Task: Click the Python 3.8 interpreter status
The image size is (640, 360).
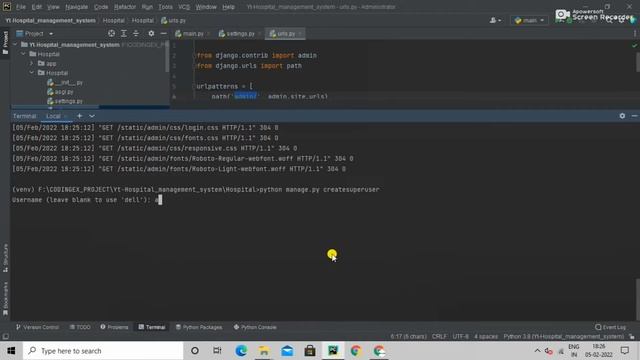Action: (x=563, y=336)
